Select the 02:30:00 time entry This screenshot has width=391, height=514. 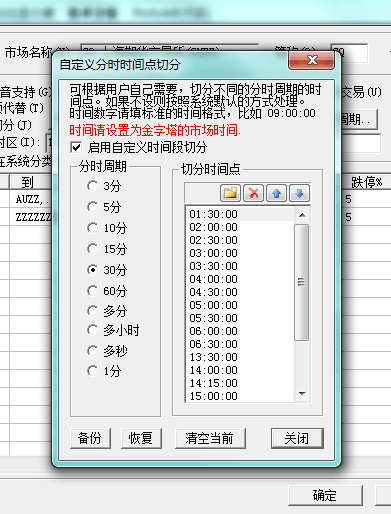click(x=240, y=240)
